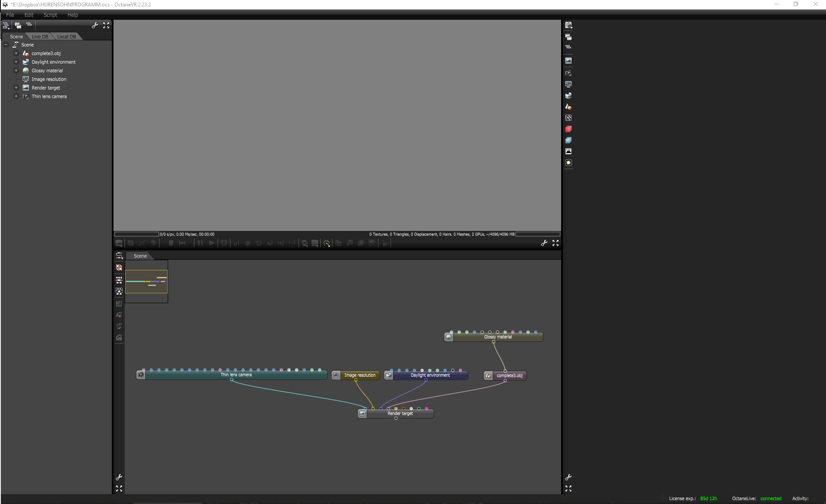Click the play render button
The width and height of the screenshot is (826, 504).
click(x=211, y=243)
